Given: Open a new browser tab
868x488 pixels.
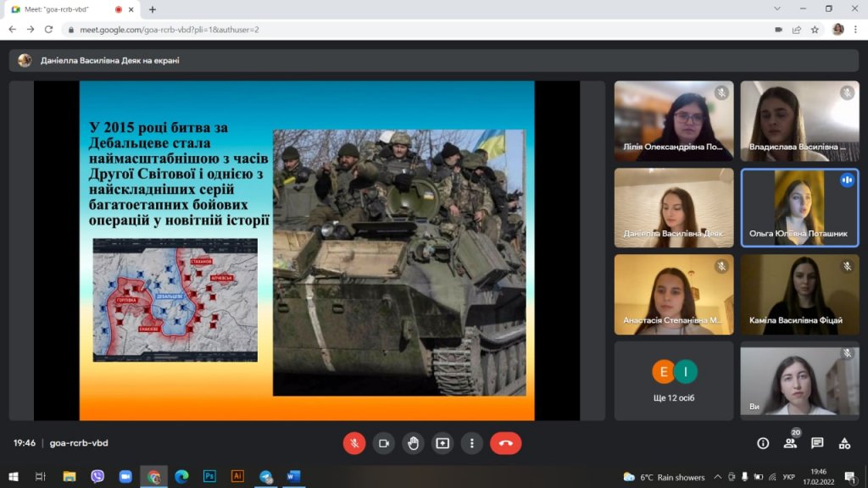Looking at the screenshot, I should click(153, 9).
